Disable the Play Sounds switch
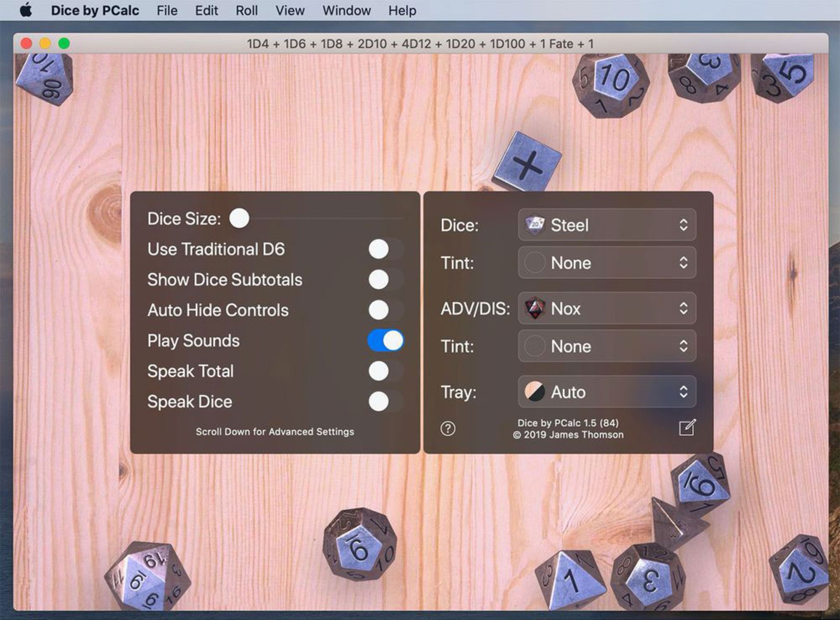The width and height of the screenshot is (840, 620). point(385,340)
